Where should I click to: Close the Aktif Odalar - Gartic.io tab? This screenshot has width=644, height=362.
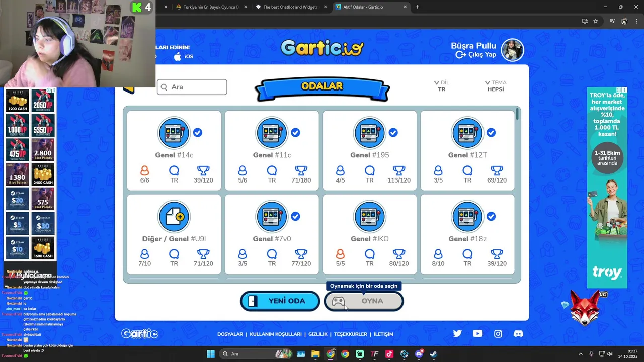(405, 7)
